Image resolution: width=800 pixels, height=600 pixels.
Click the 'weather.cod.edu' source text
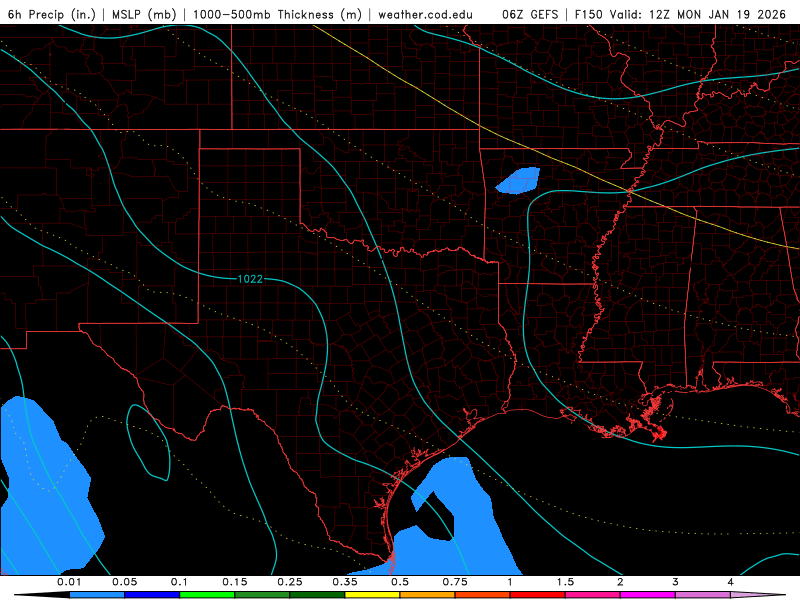(x=426, y=15)
